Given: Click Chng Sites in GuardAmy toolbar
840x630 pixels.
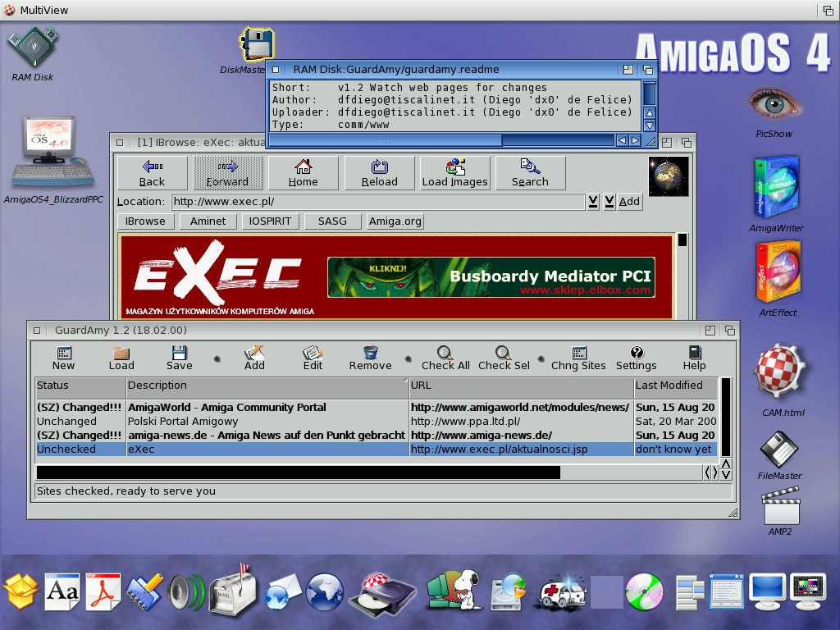Looking at the screenshot, I should tap(578, 358).
